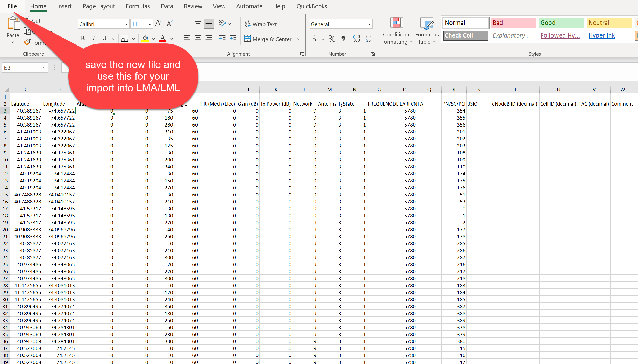Click cell with PCI value 354
The width and height of the screenshot is (638, 364).
(x=454, y=111)
